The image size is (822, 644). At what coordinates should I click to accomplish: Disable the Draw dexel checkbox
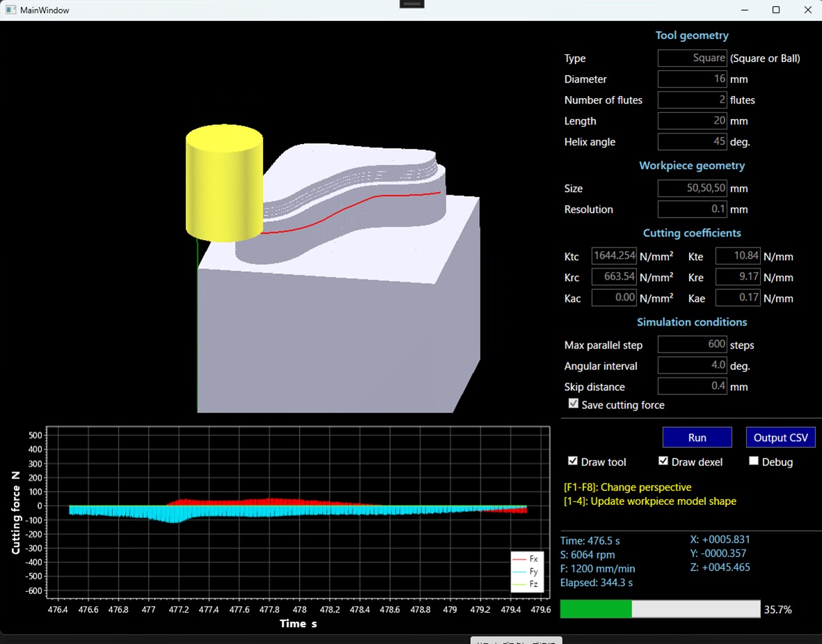point(663,461)
